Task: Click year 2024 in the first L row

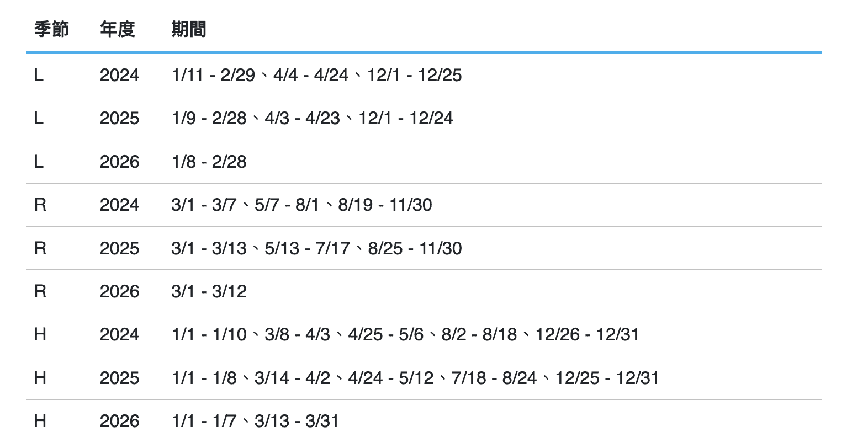Action: pos(119,75)
